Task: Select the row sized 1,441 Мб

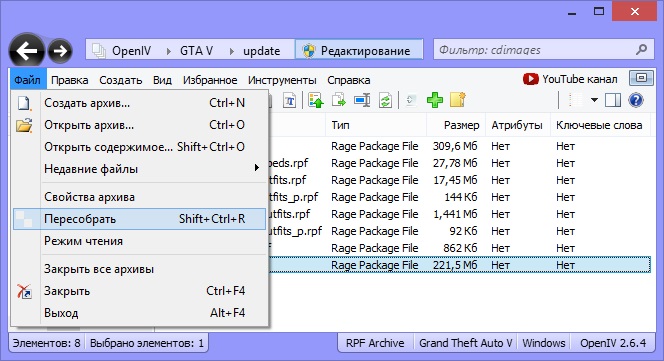Action: pos(459,214)
